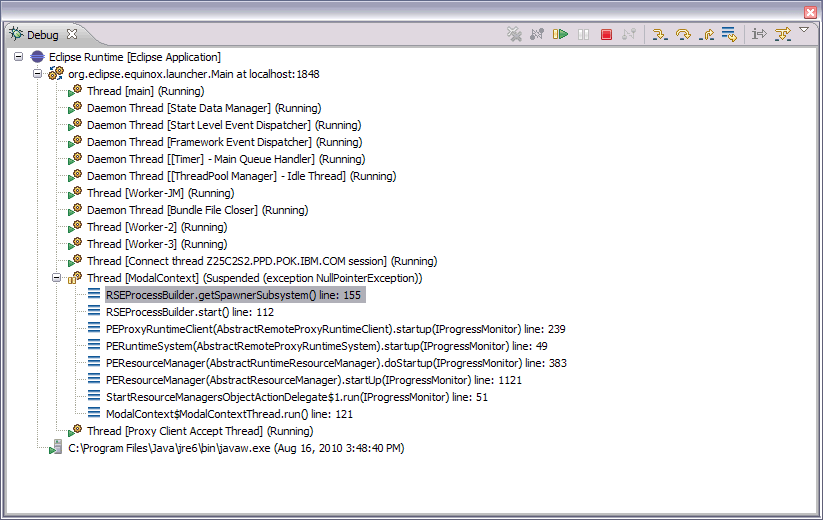Viewport: 823px width, 520px height.
Task: Click thread icon beside Thread [Worker-JM]
Action: 75,193
